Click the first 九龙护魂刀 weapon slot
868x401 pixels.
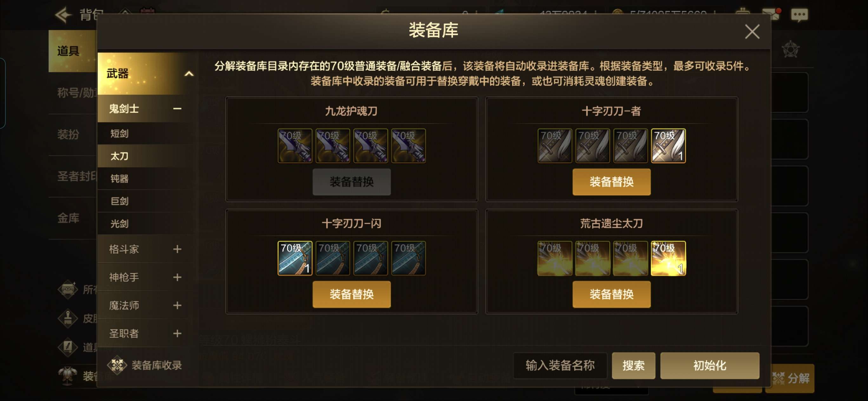pyautogui.click(x=295, y=146)
